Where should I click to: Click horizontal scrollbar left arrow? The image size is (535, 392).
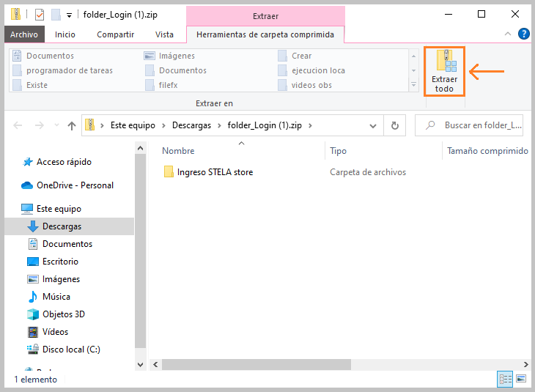pyautogui.click(x=155, y=364)
